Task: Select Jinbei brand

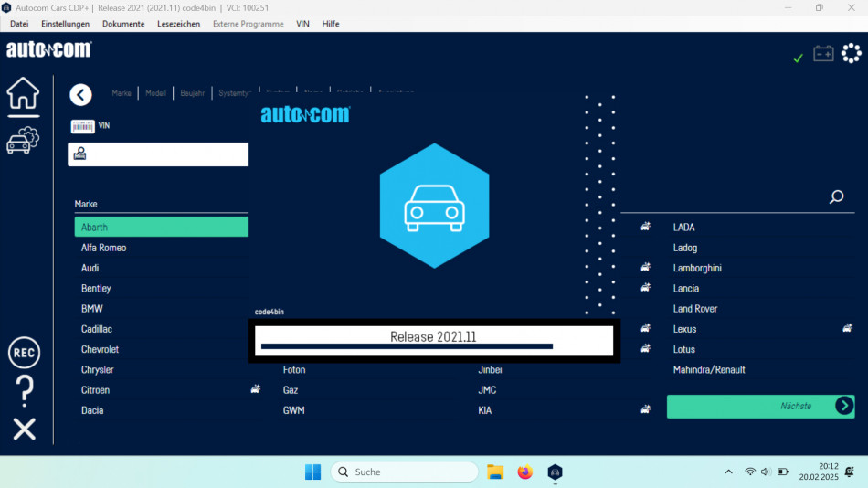Action: (490, 369)
